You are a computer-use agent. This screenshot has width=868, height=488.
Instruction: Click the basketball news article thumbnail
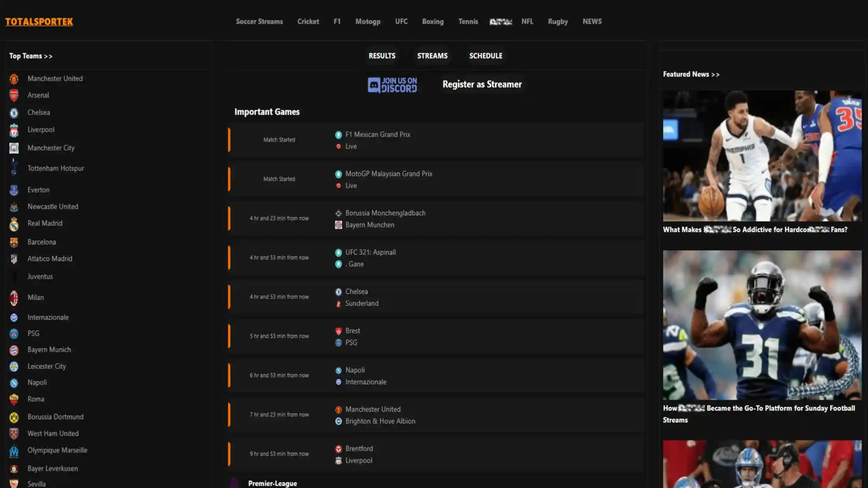761,155
